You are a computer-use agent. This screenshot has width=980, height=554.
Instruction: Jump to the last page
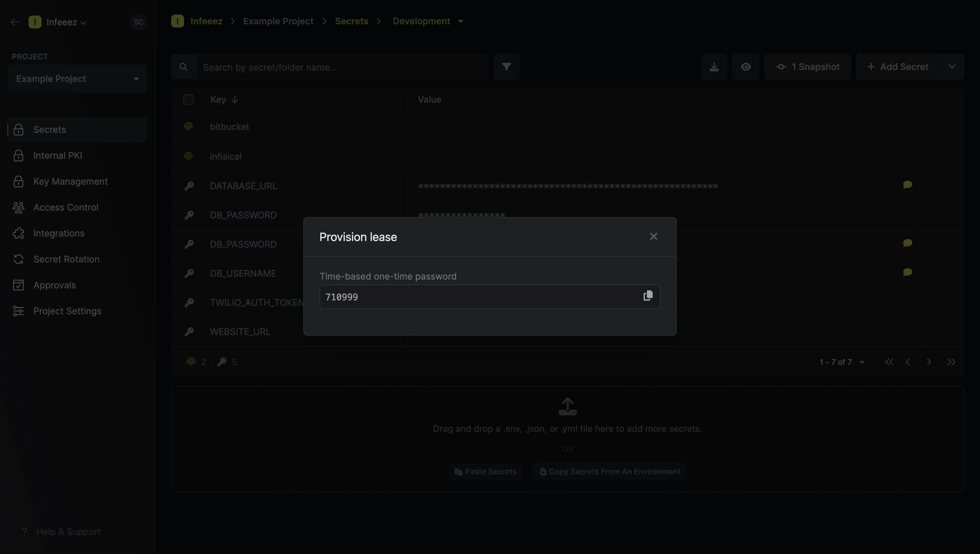click(951, 362)
